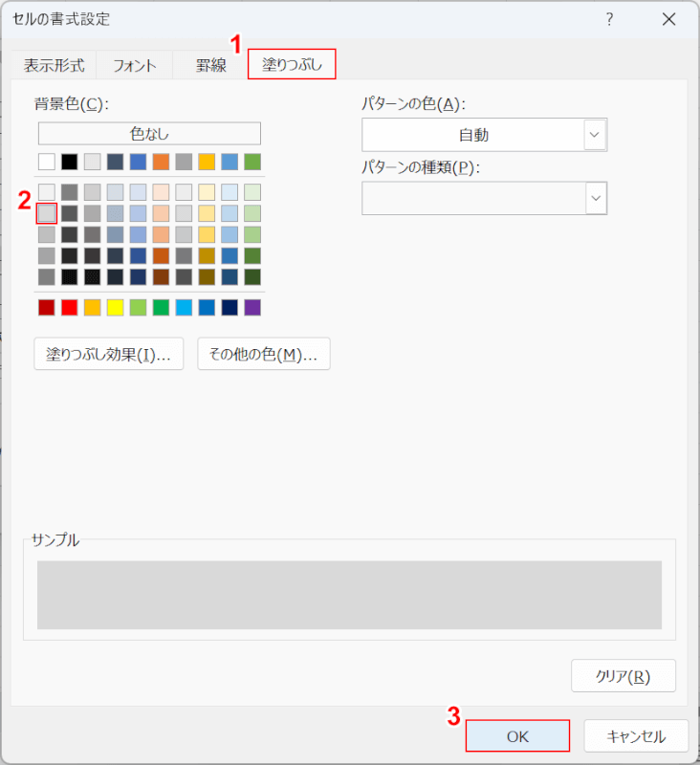Click the OK button
The height and width of the screenshot is (765, 700).
pos(517,735)
